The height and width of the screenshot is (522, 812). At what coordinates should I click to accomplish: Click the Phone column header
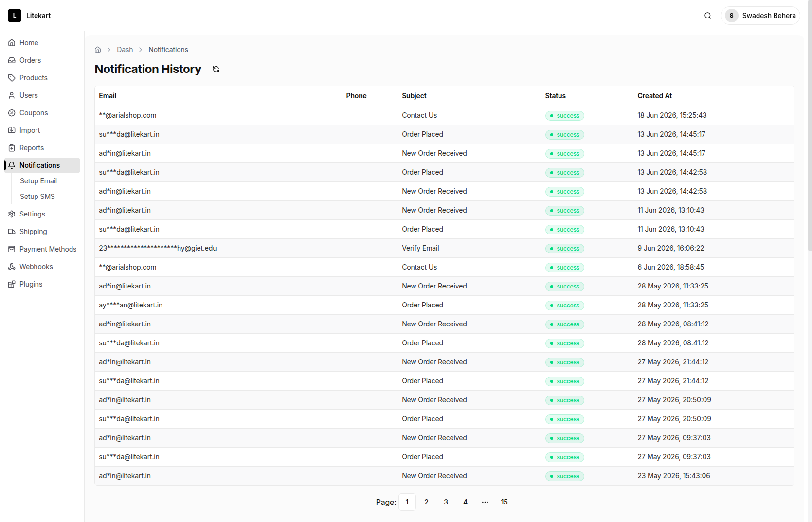tap(357, 96)
